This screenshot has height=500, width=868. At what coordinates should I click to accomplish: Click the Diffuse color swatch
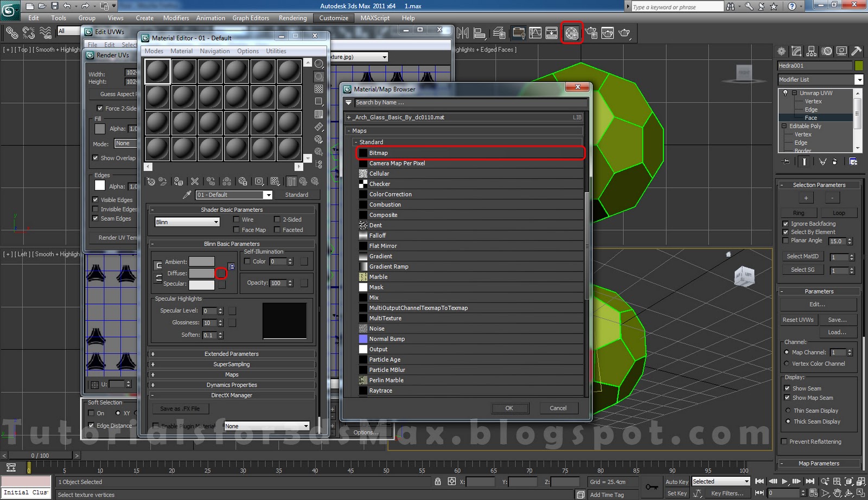pyautogui.click(x=202, y=273)
